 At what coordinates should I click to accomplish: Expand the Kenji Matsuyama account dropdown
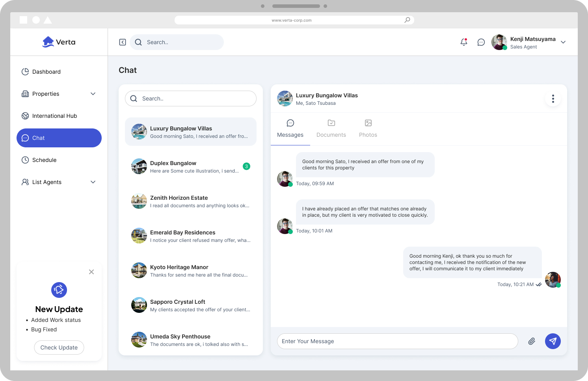tap(563, 42)
